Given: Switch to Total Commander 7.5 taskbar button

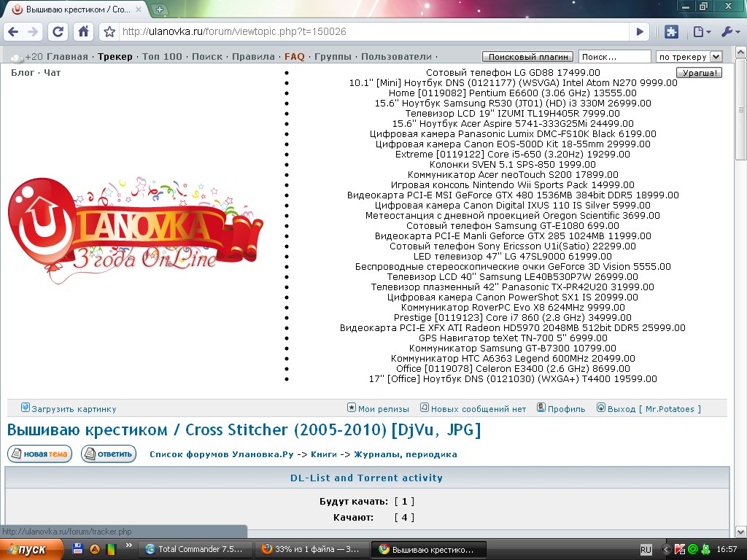Looking at the screenshot, I should click(x=194, y=550).
